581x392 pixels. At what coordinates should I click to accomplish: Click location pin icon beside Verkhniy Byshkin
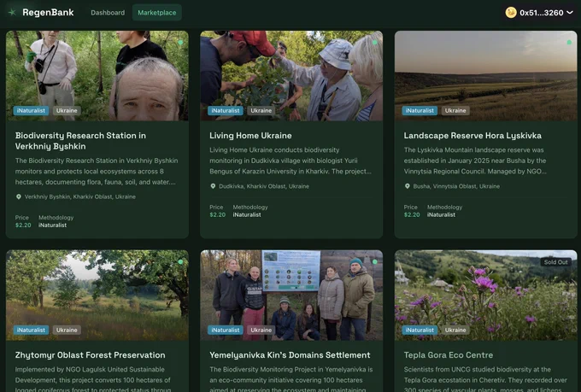click(x=19, y=196)
